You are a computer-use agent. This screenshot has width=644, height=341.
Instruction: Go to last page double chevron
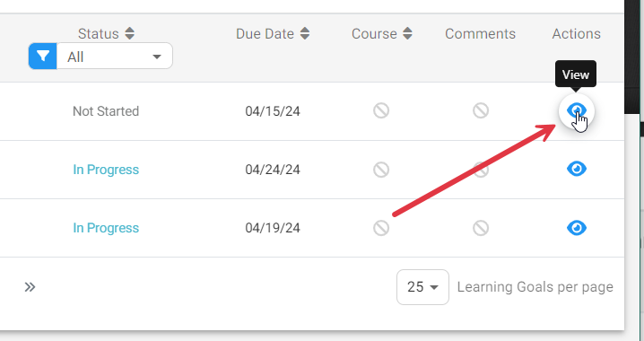coord(30,287)
